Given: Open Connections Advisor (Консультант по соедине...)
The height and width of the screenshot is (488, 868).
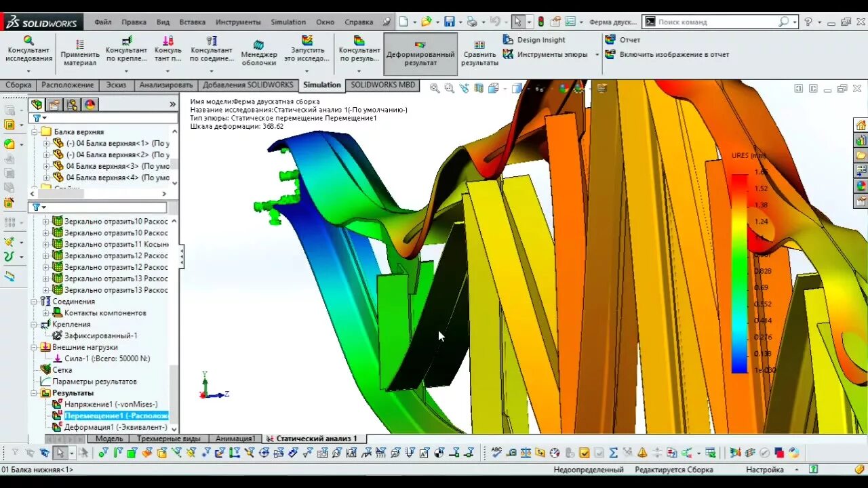Looking at the screenshot, I should point(212,50).
